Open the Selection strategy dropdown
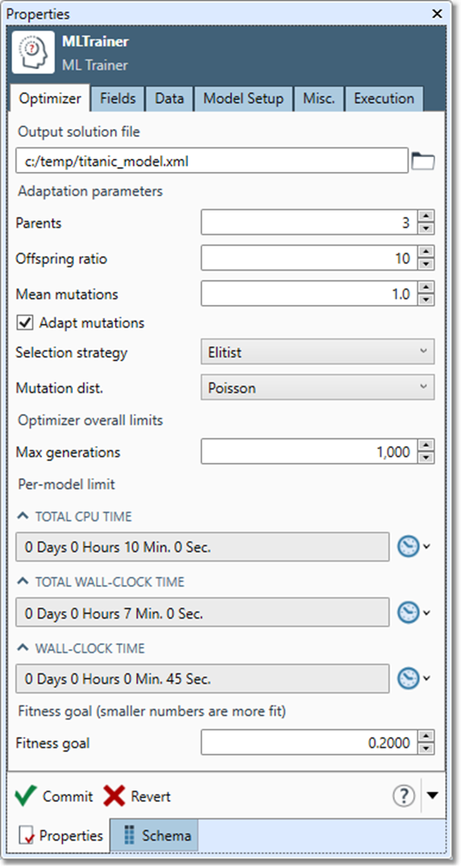Image resolution: width=461 pixels, height=868 pixels. tap(317, 353)
